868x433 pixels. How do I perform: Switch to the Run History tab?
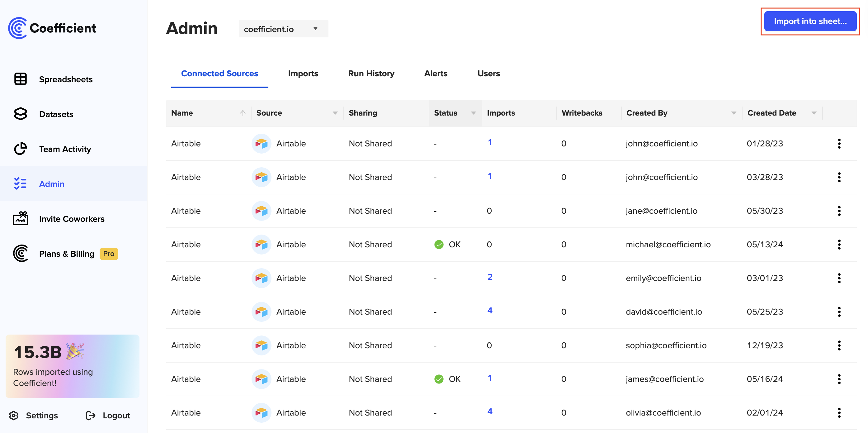[x=371, y=74]
